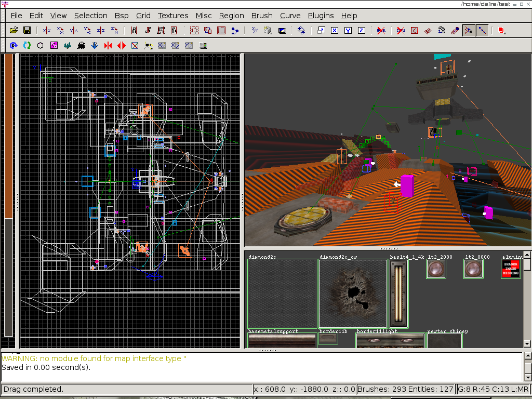Open the Bsp menu

point(121,16)
